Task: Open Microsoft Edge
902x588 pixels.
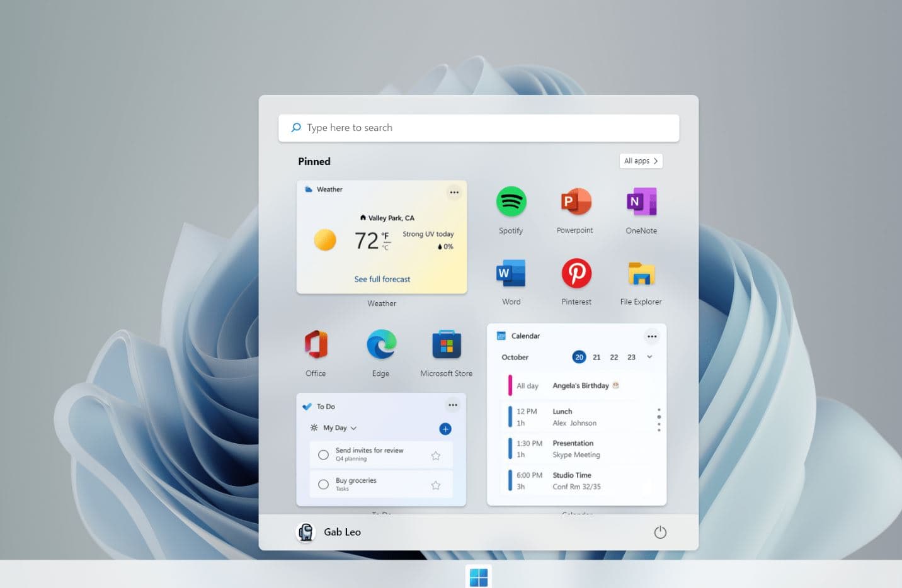Action: (380, 344)
